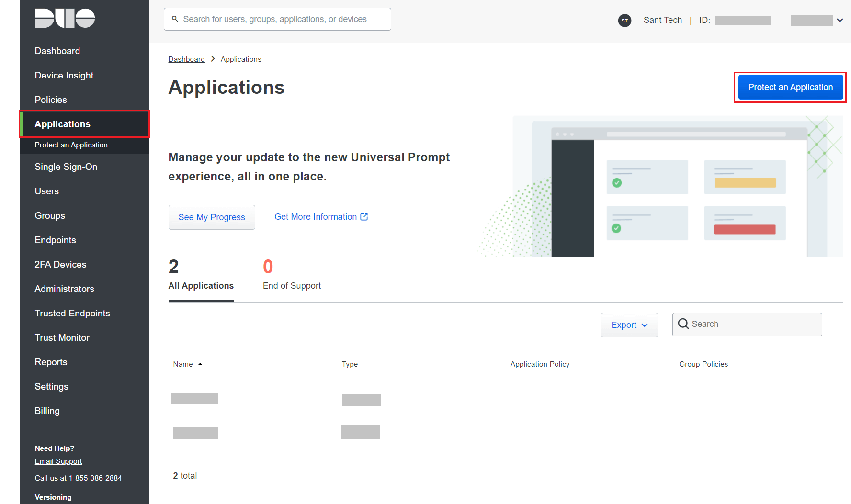Image resolution: width=851 pixels, height=504 pixels.
Task: Open Policies in the sidebar
Action: coord(51,100)
